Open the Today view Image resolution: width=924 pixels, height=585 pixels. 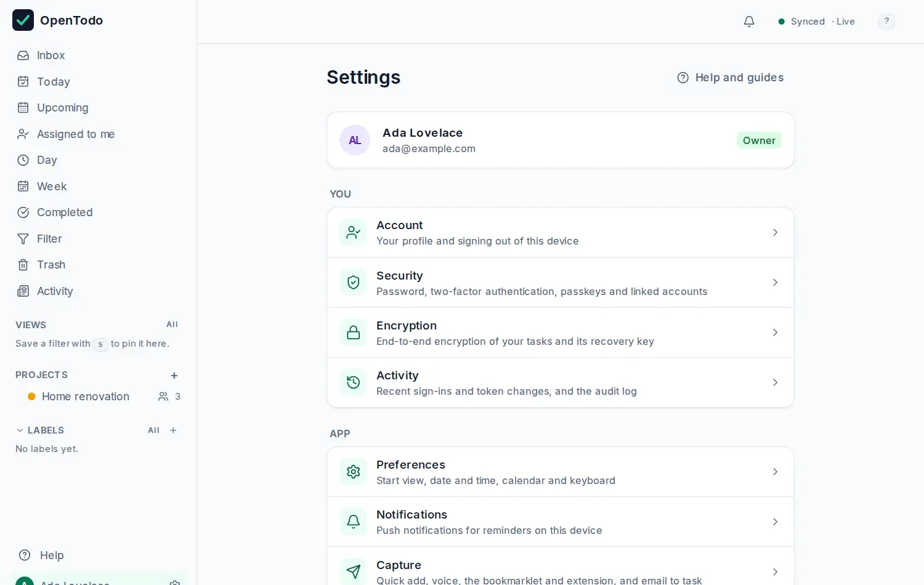(99, 82)
